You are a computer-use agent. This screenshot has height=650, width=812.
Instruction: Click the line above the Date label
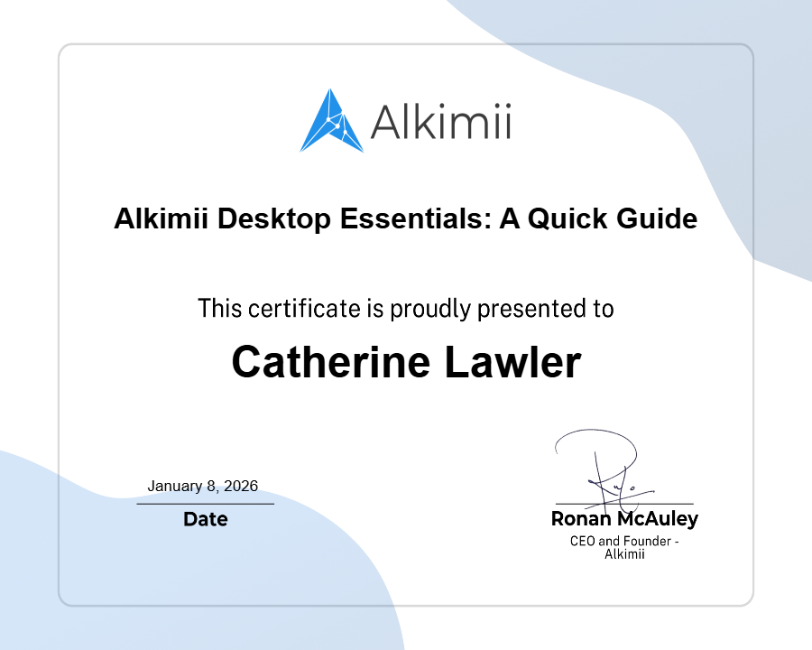206,503
